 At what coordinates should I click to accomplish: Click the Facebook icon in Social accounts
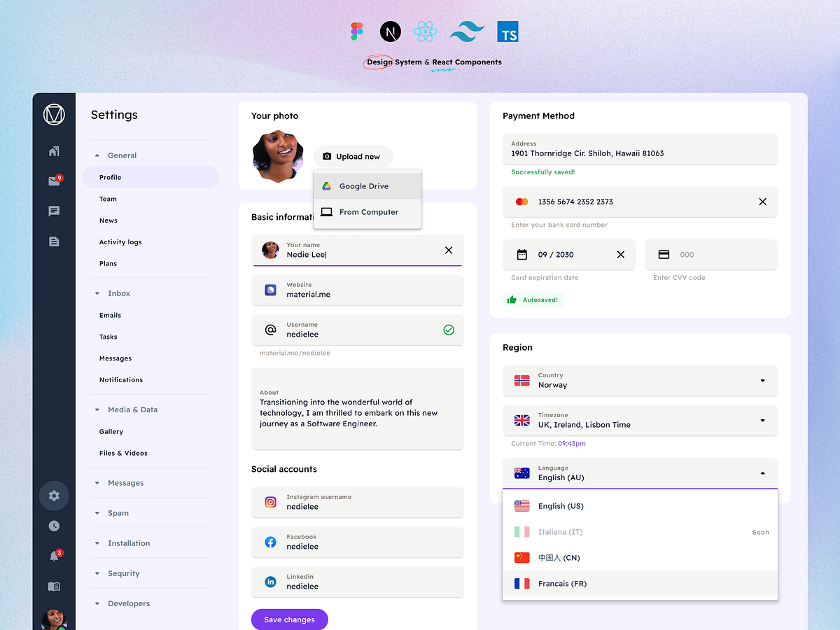270,542
